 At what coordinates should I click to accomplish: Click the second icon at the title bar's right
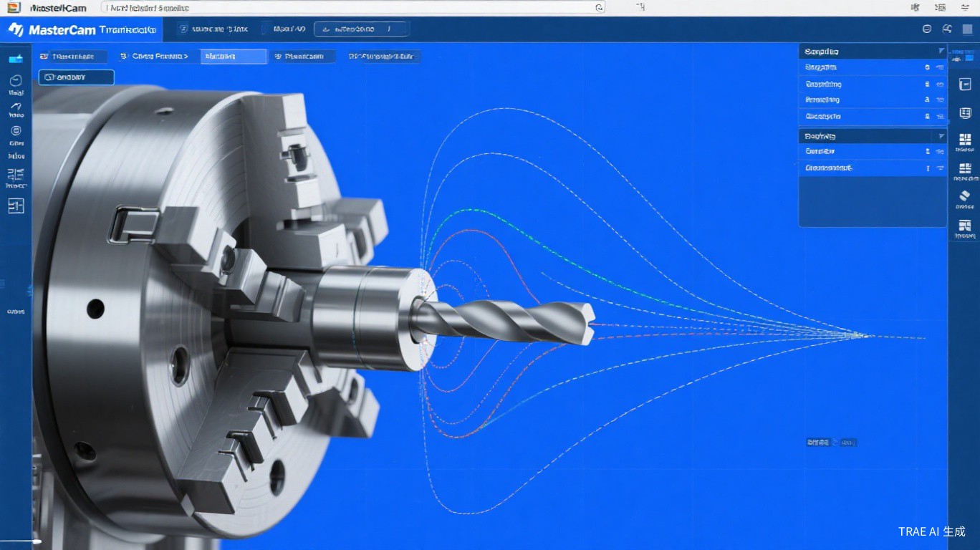tap(941, 7)
